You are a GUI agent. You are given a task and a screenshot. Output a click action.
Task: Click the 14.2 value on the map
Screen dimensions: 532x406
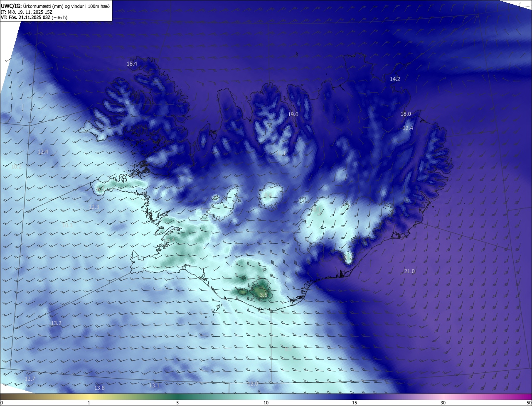(395, 79)
